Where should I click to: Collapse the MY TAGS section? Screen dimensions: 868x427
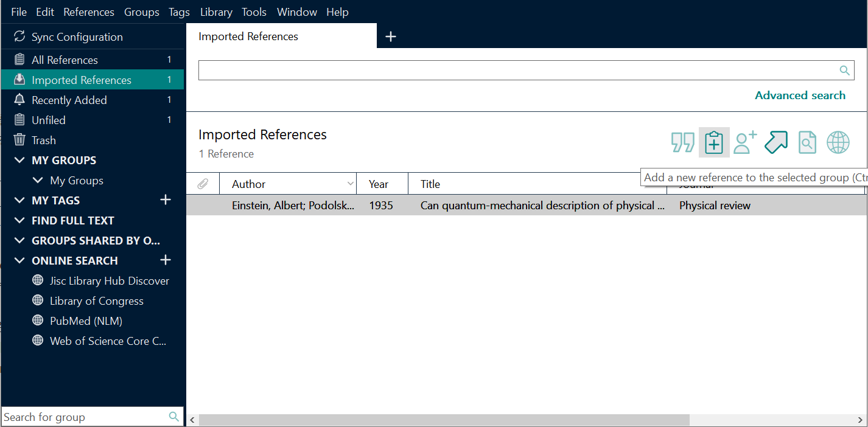(19, 200)
